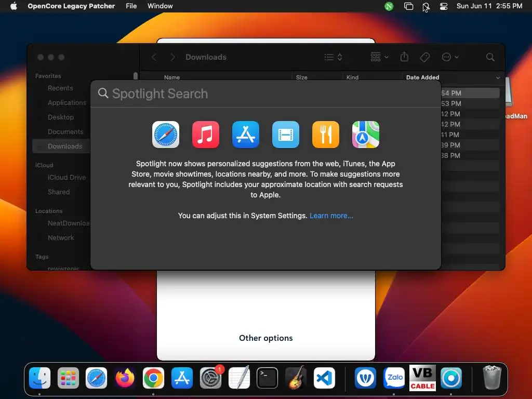The width and height of the screenshot is (532, 399).
Task: Open VB-Cable from the Dock
Action: point(422,378)
